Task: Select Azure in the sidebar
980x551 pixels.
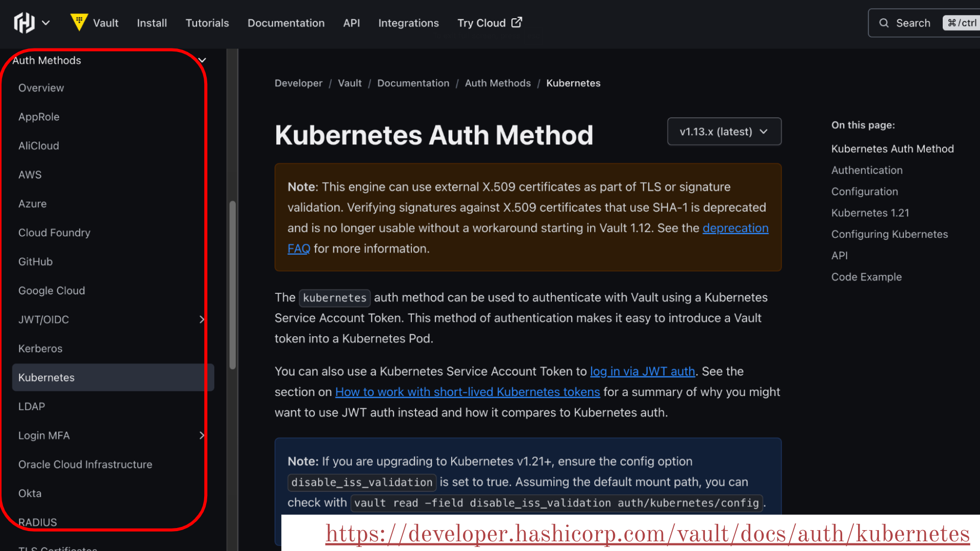Action: pyautogui.click(x=32, y=204)
